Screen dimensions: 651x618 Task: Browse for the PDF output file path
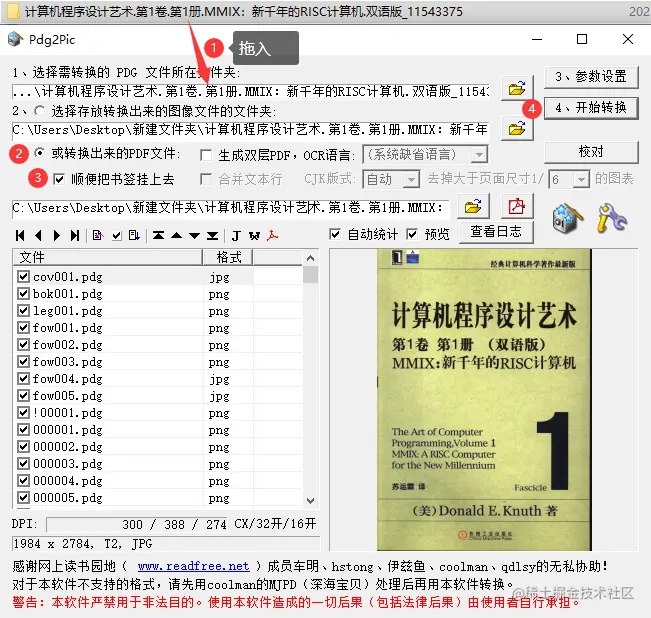click(x=473, y=206)
